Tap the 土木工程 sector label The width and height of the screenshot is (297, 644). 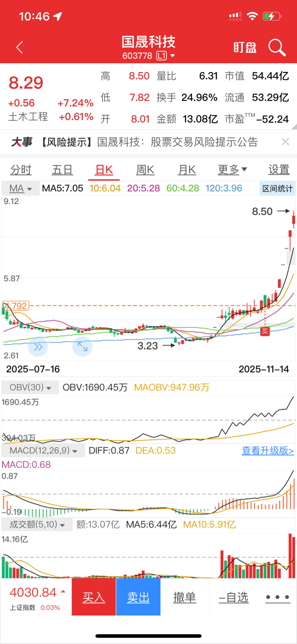(x=28, y=117)
